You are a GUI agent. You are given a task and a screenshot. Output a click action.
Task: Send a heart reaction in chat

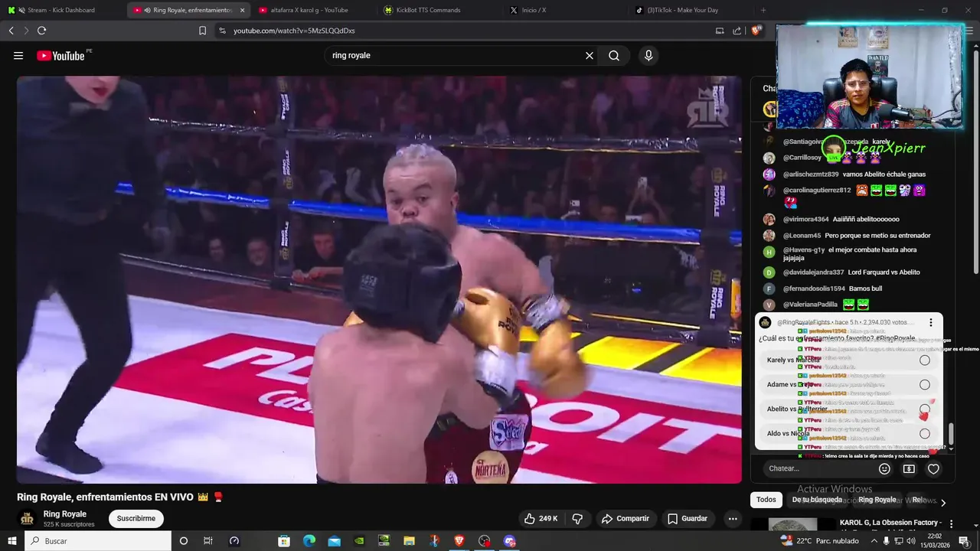pyautogui.click(x=933, y=468)
